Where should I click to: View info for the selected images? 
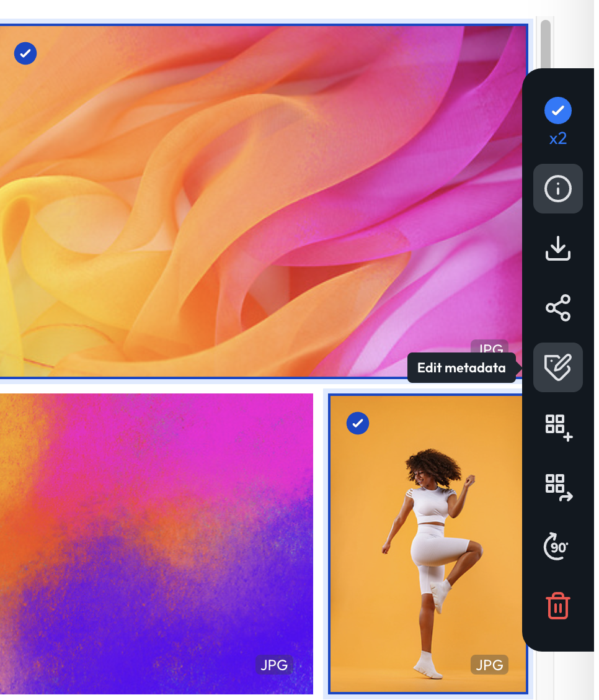tap(557, 189)
